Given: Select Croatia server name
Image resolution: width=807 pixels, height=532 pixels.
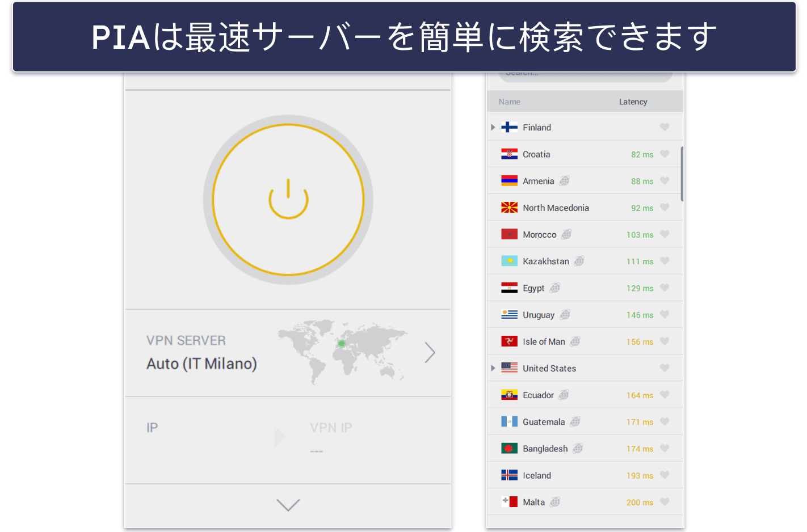Looking at the screenshot, I should [536, 154].
